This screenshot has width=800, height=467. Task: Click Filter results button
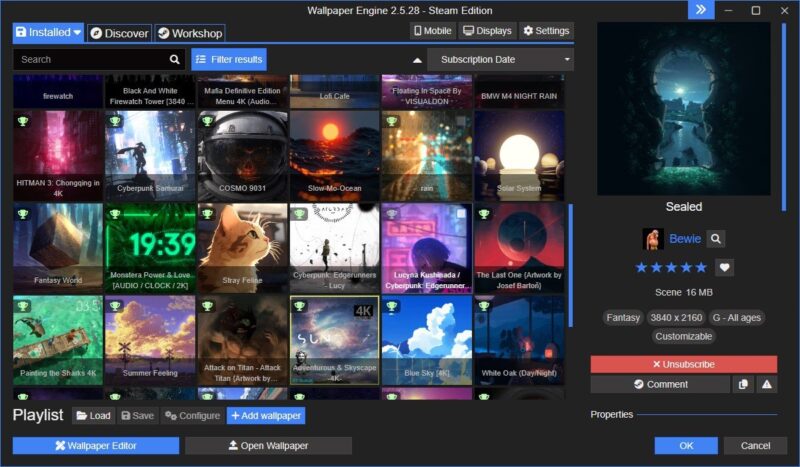(229, 60)
